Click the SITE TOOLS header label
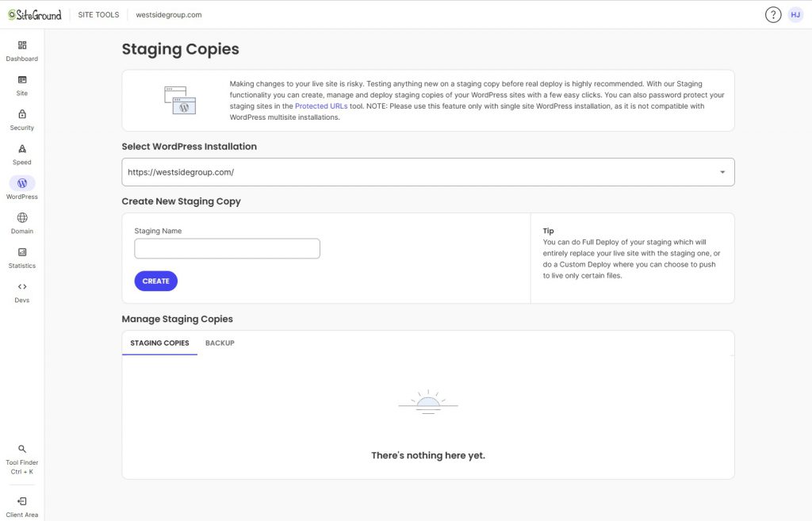Image resolution: width=812 pixels, height=521 pixels. click(x=98, y=15)
